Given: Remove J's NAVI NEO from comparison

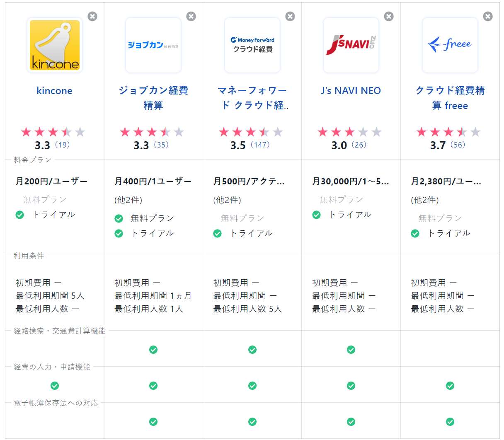Looking at the screenshot, I should pyautogui.click(x=389, y=16).
